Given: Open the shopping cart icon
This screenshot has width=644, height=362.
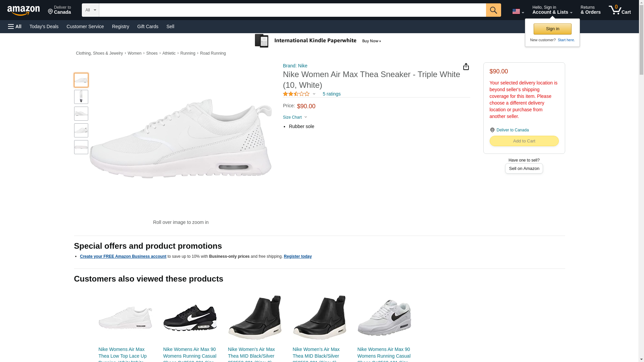Looking at the screenshot, I should (620, 10).
